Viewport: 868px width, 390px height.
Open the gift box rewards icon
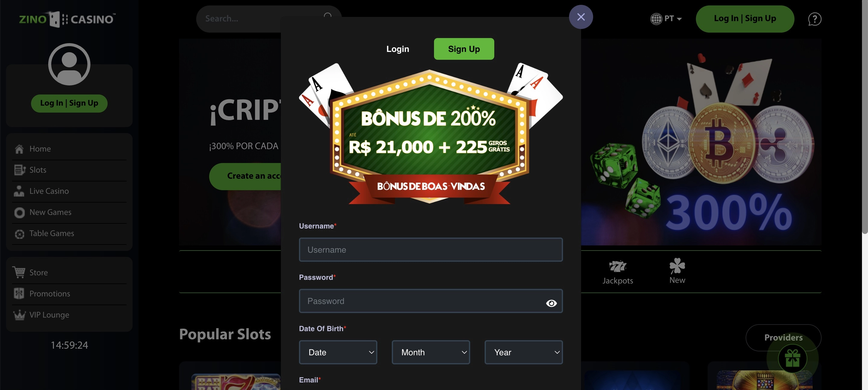[x=792, y=358]
